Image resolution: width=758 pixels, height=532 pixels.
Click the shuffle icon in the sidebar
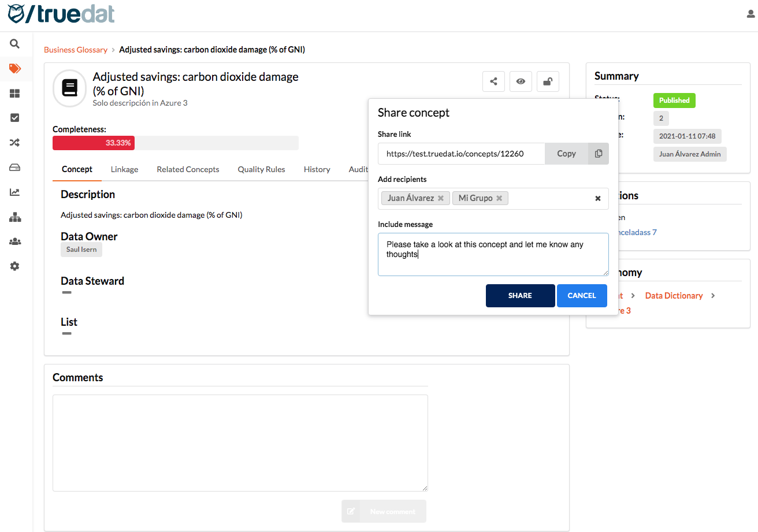point(15,143)
